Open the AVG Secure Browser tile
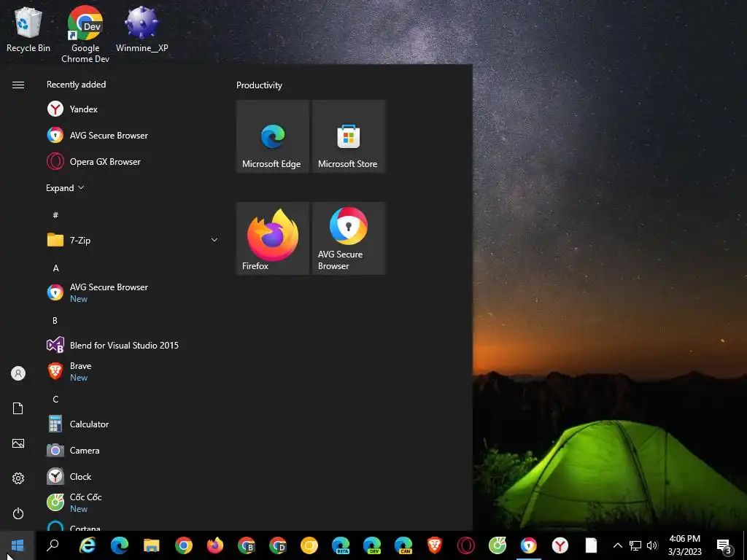Image resolution: width=747 pixels, height=560 pixels. (348, 238)
